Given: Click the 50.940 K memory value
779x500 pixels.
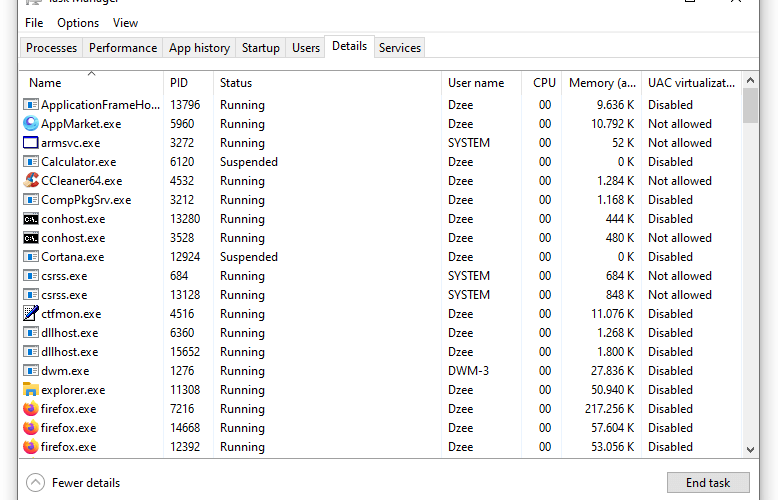Looking at the screenshot, I should (x=613, y=390).
